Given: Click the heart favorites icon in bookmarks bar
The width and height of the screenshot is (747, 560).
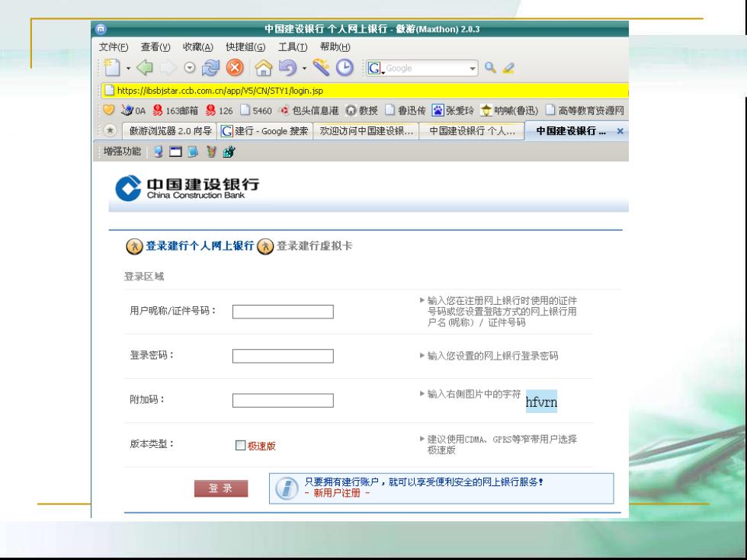Looking at the screenshot, I should click(x=108, y=110).
